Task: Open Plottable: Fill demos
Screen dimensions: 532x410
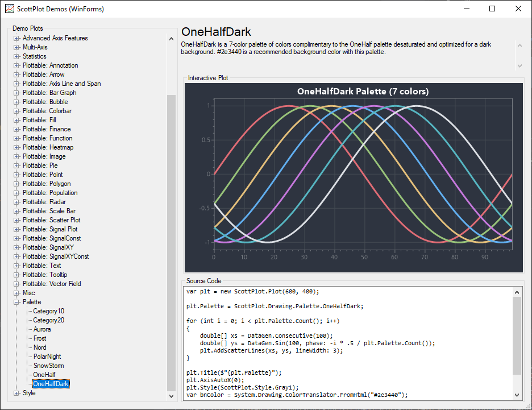Action: coord(39,120)
